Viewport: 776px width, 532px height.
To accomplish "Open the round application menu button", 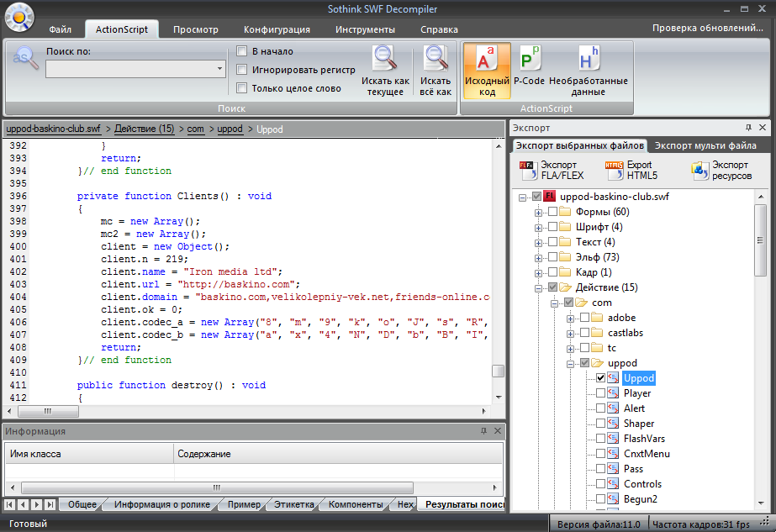I will 18,14.
